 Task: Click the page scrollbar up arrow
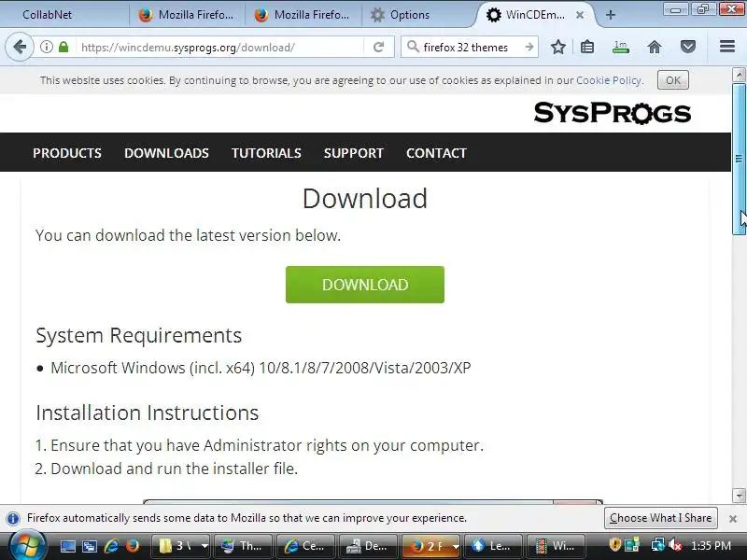tap(739, 75)
